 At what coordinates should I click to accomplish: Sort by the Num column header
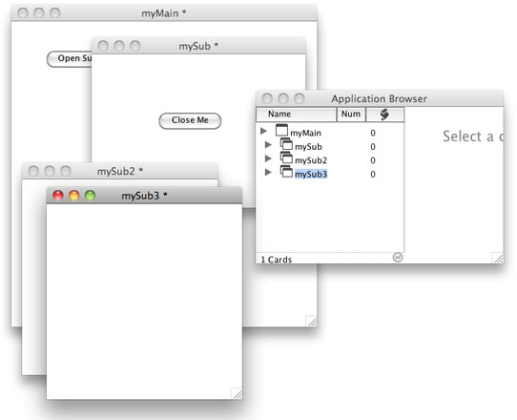click(x=351, y=115)
